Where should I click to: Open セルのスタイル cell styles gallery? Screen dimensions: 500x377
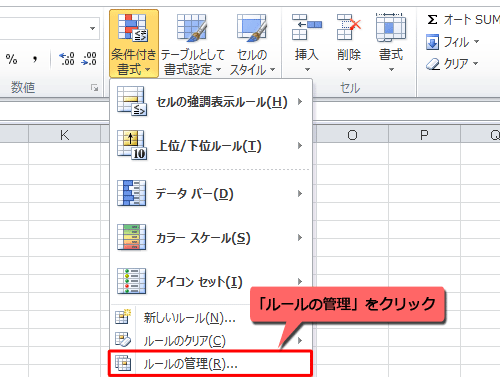[x=252, y=44]
